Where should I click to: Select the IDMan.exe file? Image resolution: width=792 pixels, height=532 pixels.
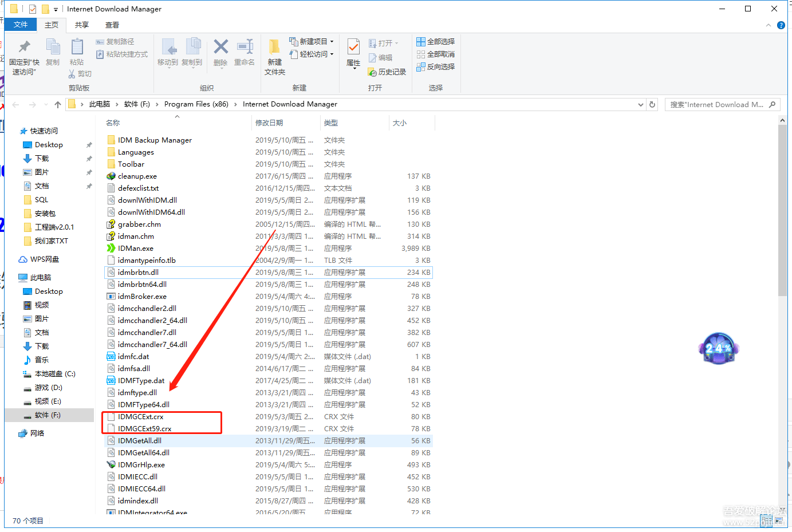pyautogui.click(x=136, y=249)
